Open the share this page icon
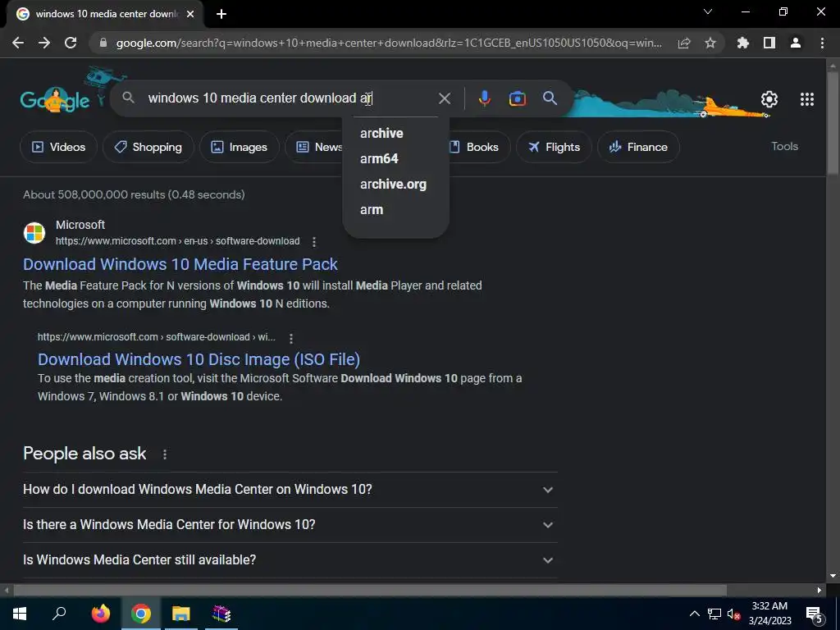The height and width of the screenshot is (630, 840). click(x=684, y=43)
